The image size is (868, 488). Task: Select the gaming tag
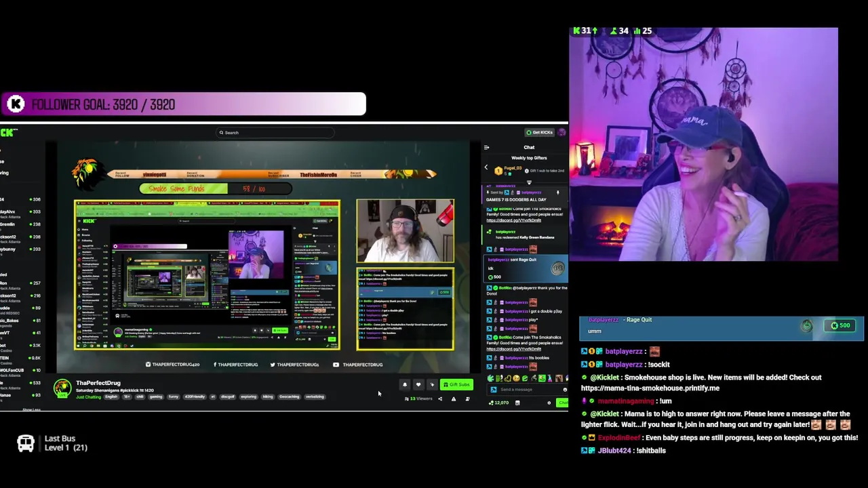(156, 396)
